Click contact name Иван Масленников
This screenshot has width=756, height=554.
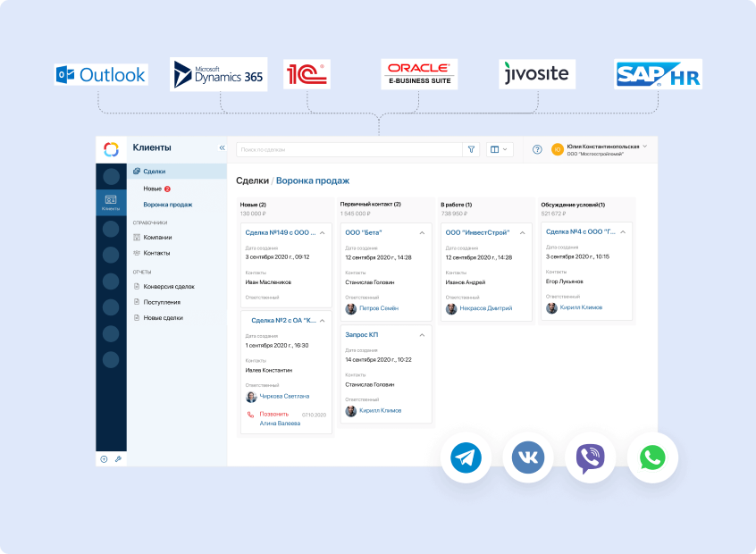click(268, 282)
